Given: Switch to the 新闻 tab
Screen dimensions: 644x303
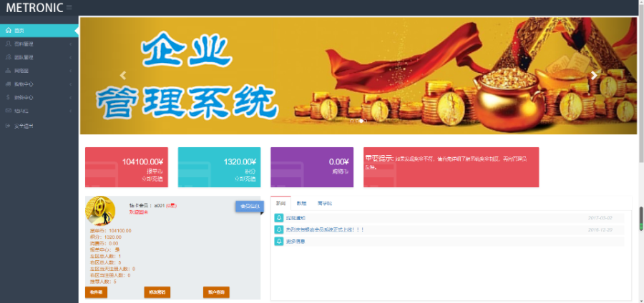Looking at the screenshot, I should coord(281,204).
